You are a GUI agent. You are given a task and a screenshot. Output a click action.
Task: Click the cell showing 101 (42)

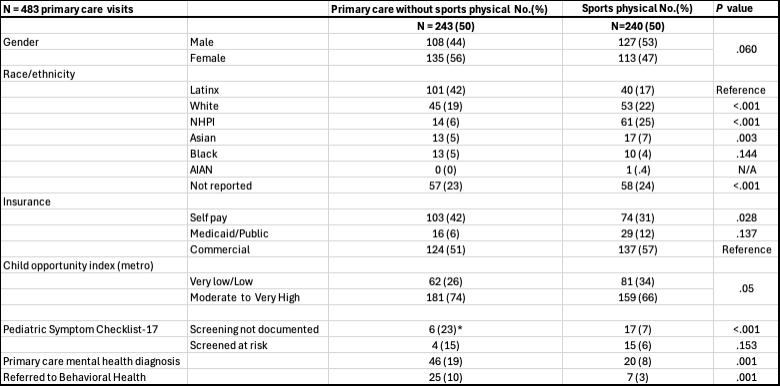(x=446, y=90)
